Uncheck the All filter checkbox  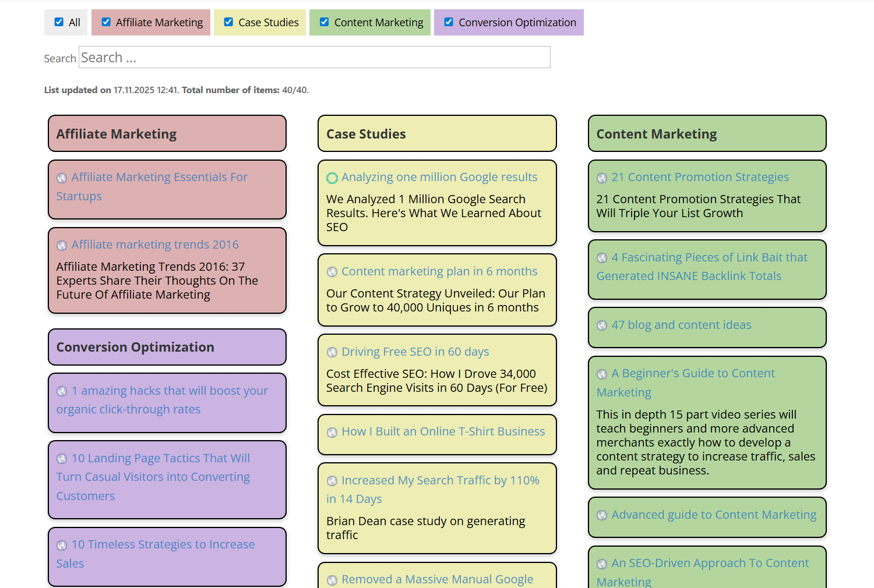[x=59, y=22]
